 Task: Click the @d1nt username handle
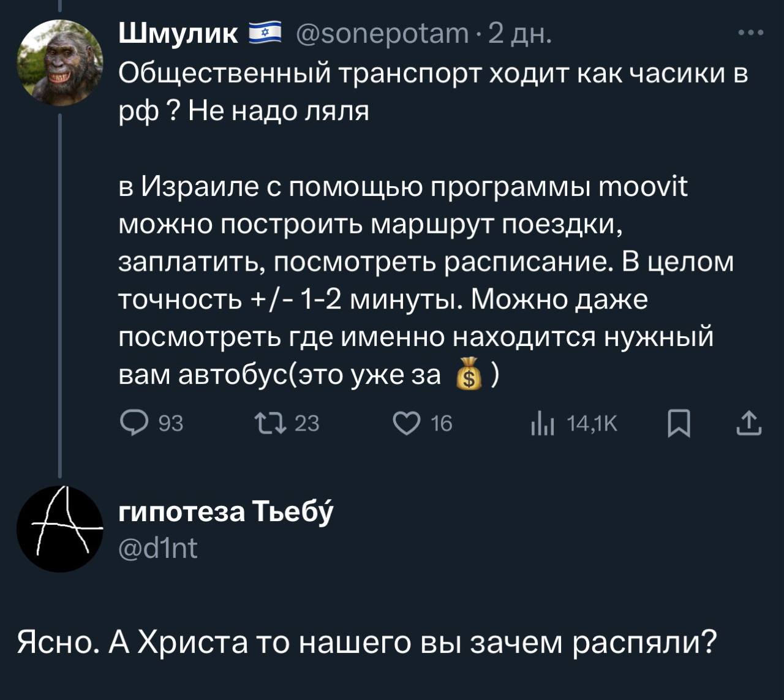tap(157, 548)
